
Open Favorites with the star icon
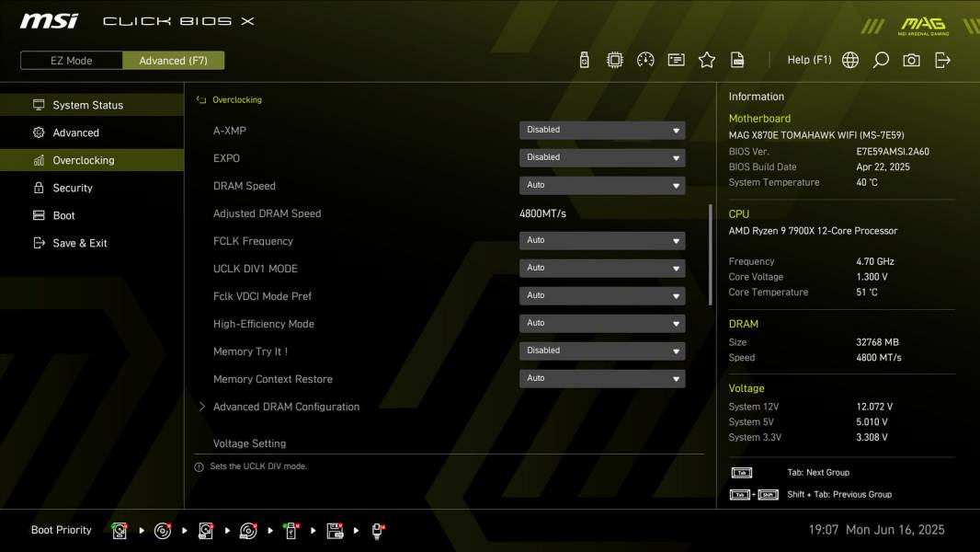tap(707, 60)
